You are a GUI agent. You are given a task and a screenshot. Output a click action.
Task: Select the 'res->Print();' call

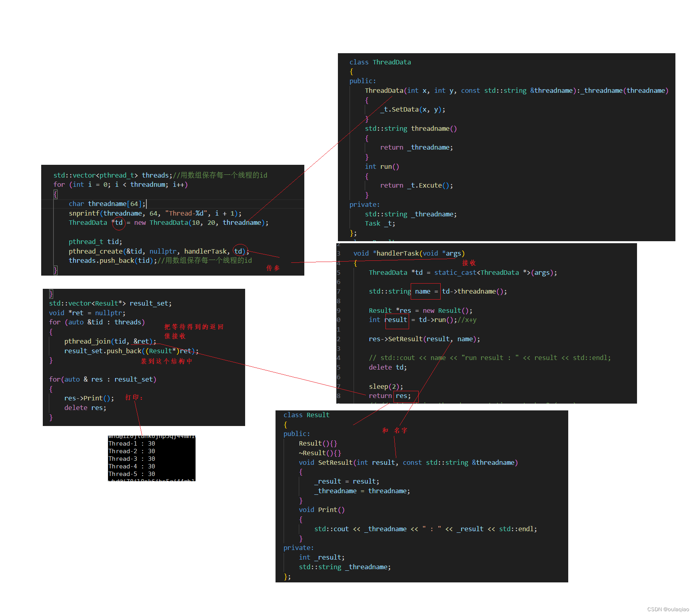pos(89,398)
